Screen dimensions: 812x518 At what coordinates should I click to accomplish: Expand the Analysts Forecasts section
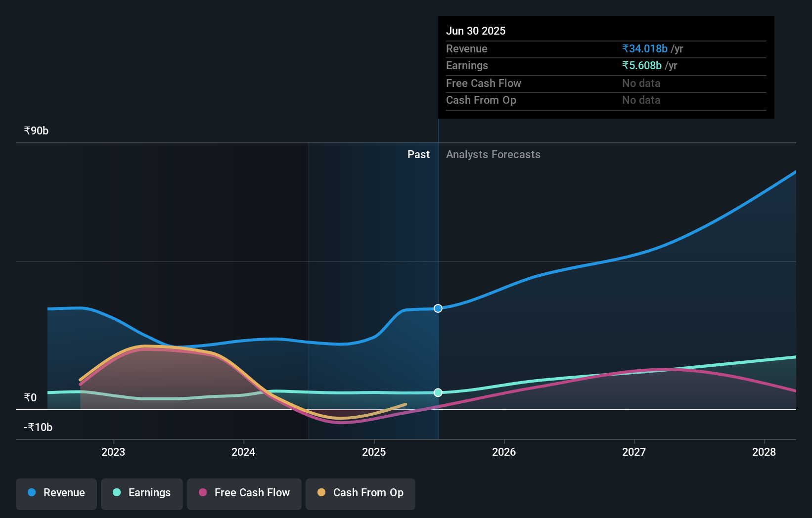pyautogui.click(x=493, y=154)
